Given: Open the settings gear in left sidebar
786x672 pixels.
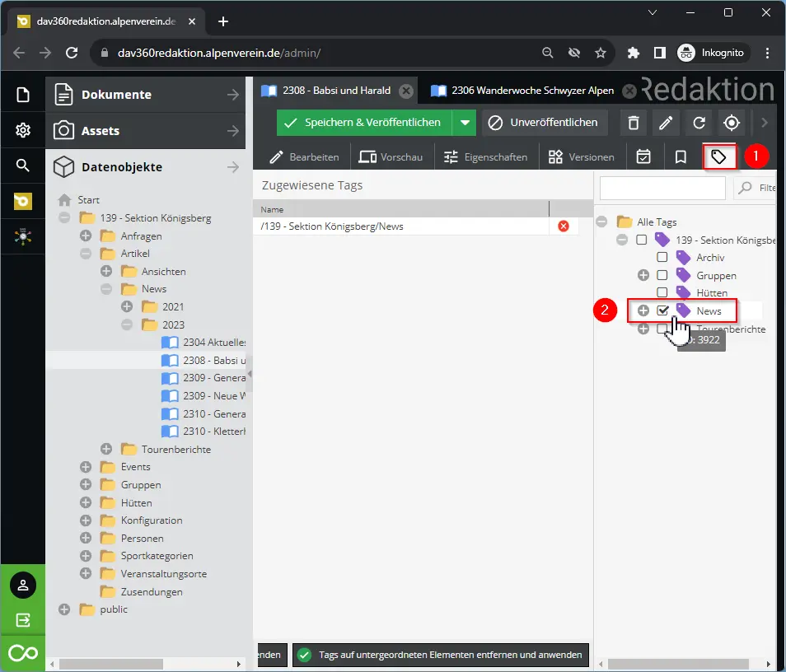Looking at the screenshot, I should (x=23, y=130).
